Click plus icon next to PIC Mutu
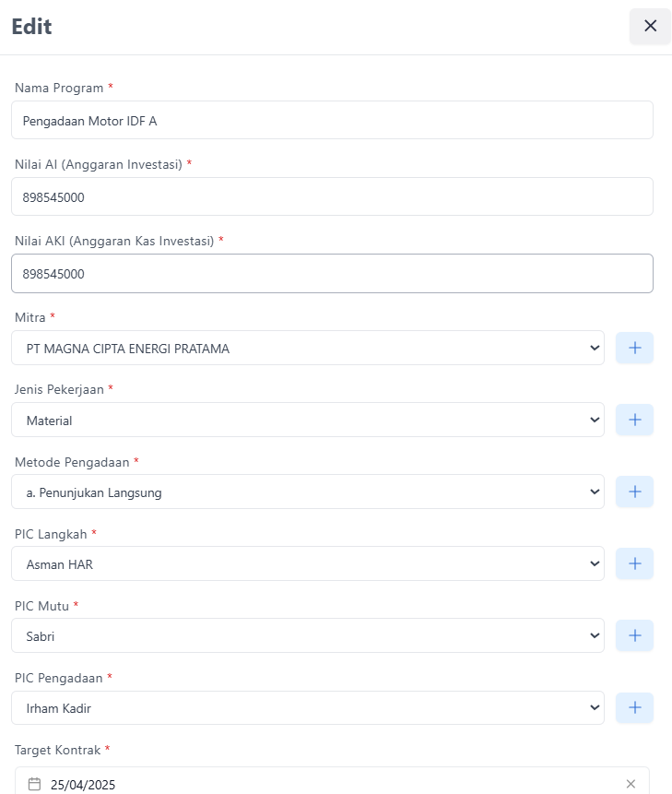This screenshot has height=794, width=672. coord(634,635)
